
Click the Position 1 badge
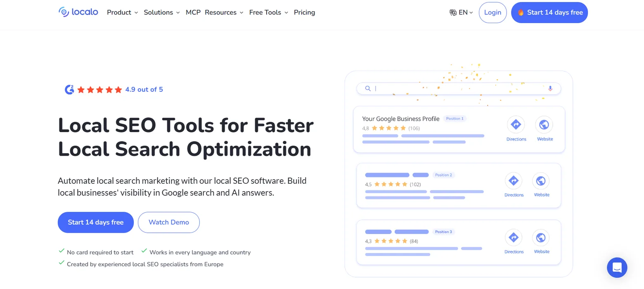tap(455, 118)
